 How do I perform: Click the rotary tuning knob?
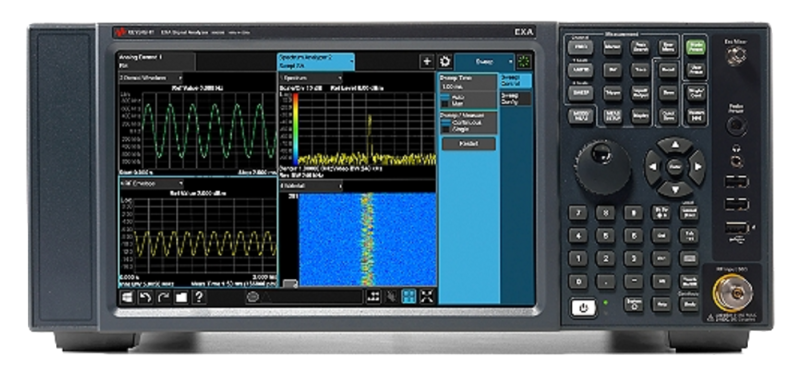[602, 167]
